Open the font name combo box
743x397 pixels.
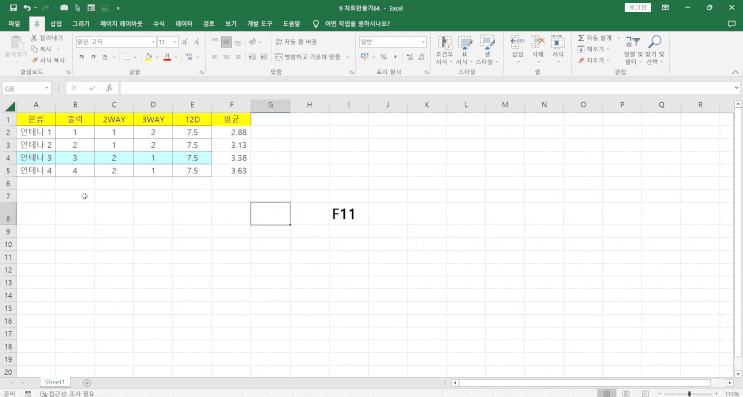click(x=116, y=42)
